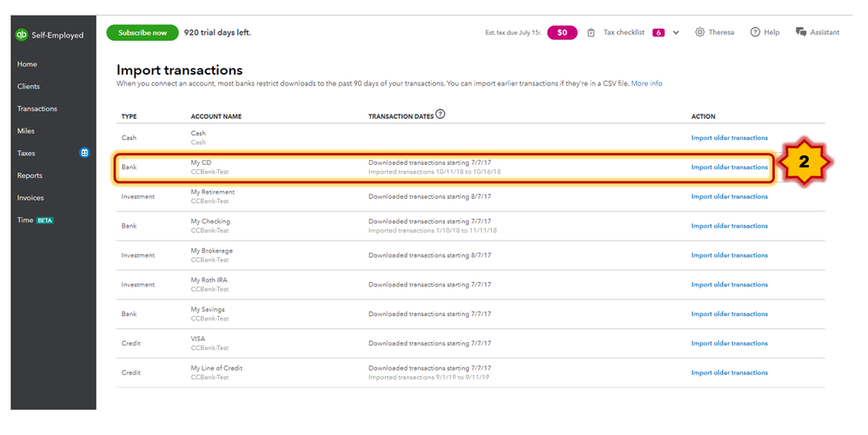
Task: Import older transactions for VISA
Action: [729, 343]
